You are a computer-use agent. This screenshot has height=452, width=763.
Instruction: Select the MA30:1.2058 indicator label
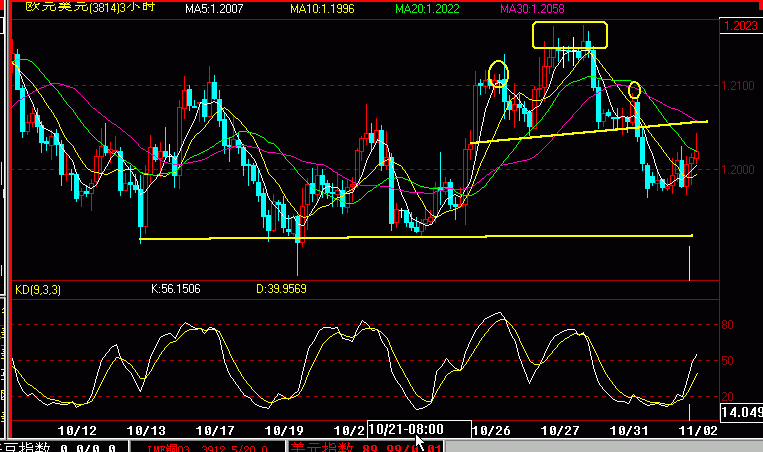[x=532, y=9]
